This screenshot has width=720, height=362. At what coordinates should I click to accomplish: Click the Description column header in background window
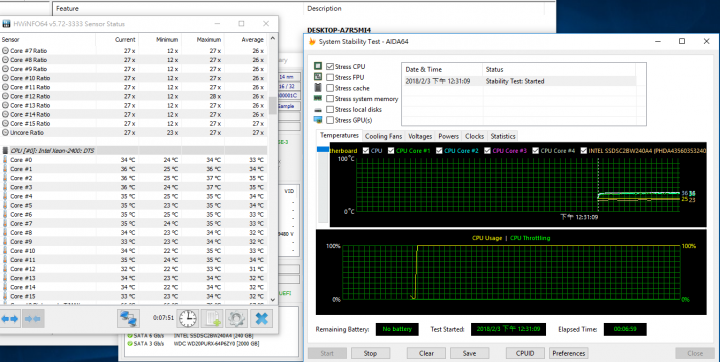click(x=424, y=8)
